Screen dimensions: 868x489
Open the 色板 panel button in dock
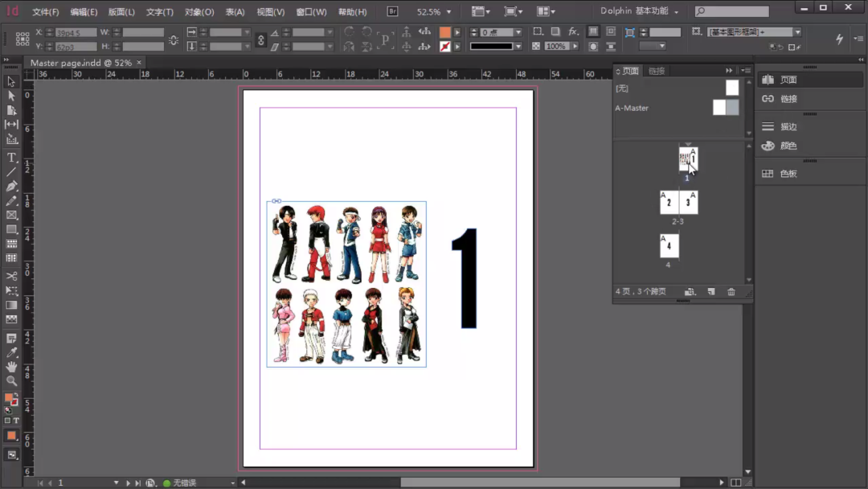click(x=810, y=174)
